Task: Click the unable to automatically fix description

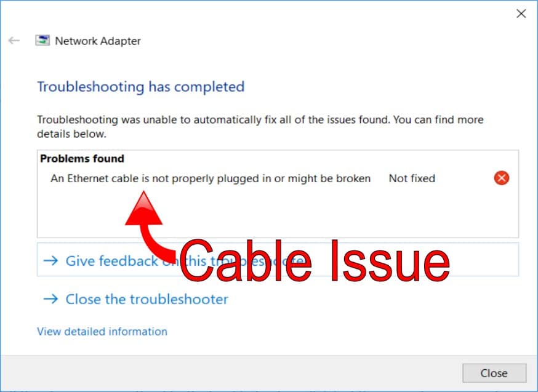Action: (x=260, y=127)
